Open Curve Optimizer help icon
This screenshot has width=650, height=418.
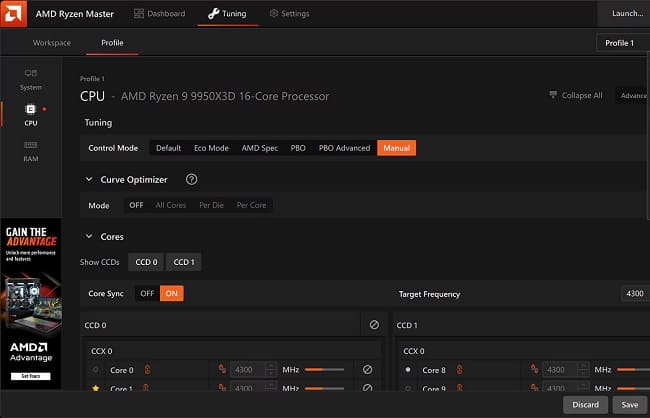point(192,179)
